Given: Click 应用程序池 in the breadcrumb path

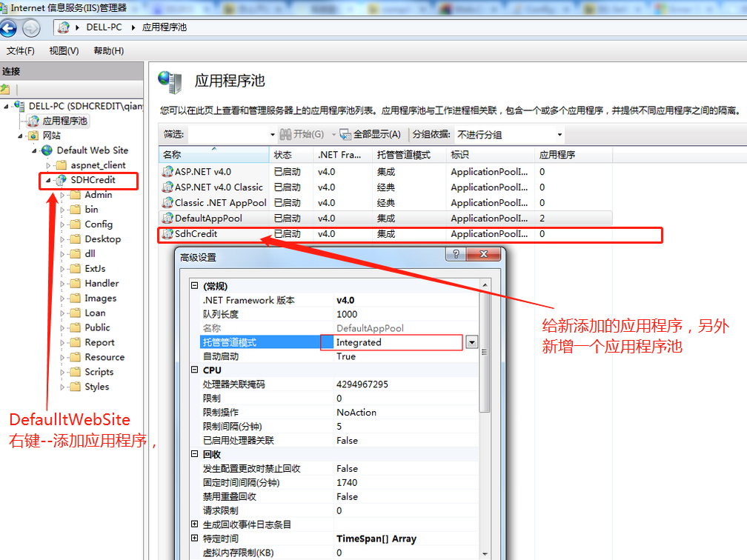Looking at the screenshot, I should click(165, 27).
